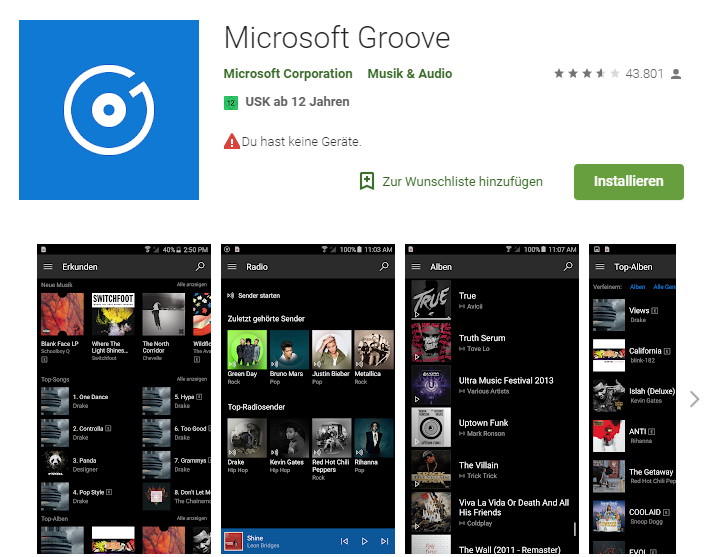Screen dimensions: 710x557
Task: Open the Musik & Audio category
Action: pos(410,73)
